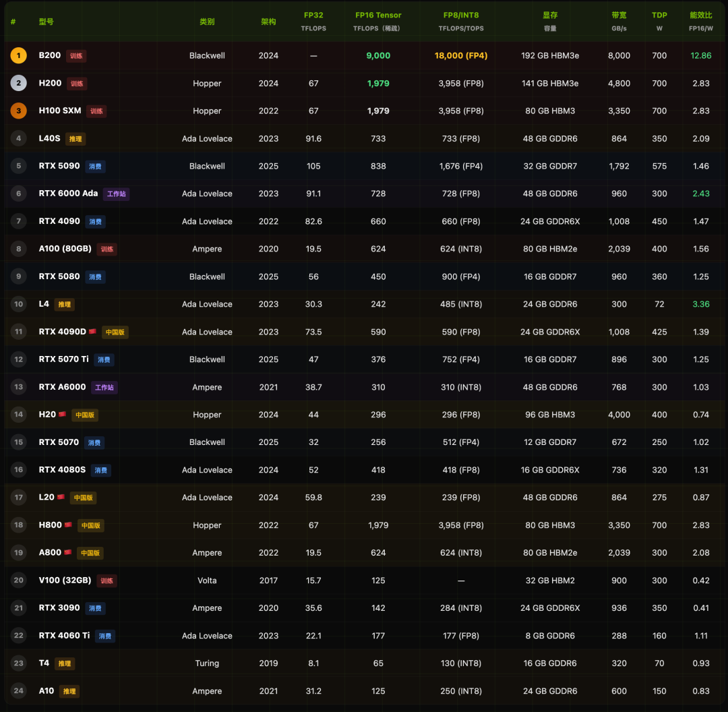Click the 消费 tag beside RTX 4090
This screenshot has width=728, height=712.
95,222
